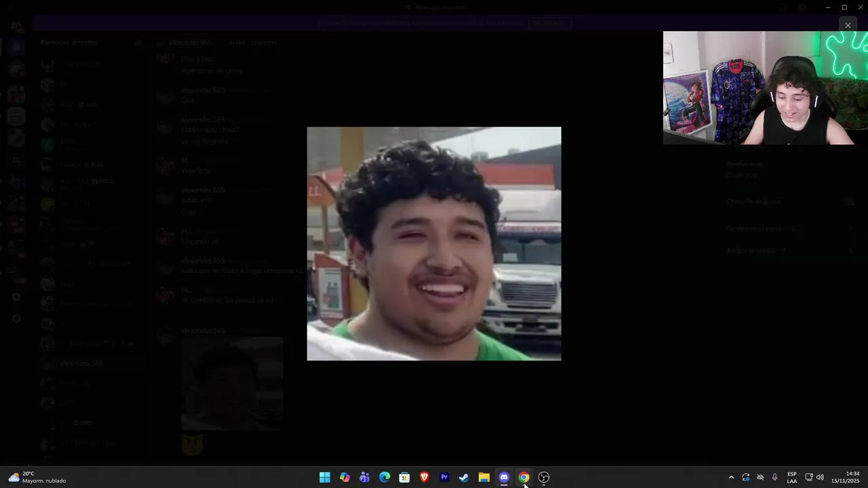The image size is (868, 488).
Task: Open Steam from the taskbar
Action: [x=464, y=477]
